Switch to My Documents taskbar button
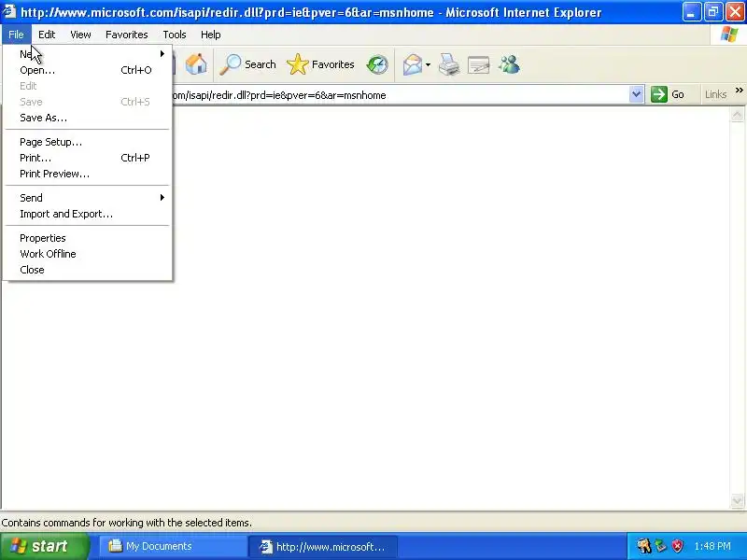 173,546
